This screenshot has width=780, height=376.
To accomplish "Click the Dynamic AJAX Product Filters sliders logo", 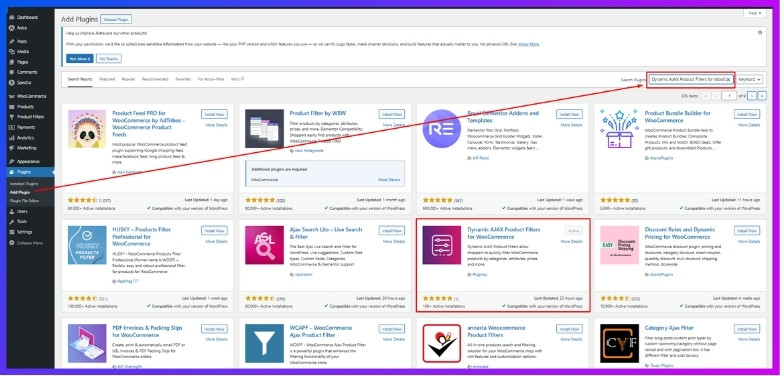I will click(x=442, y=245).
